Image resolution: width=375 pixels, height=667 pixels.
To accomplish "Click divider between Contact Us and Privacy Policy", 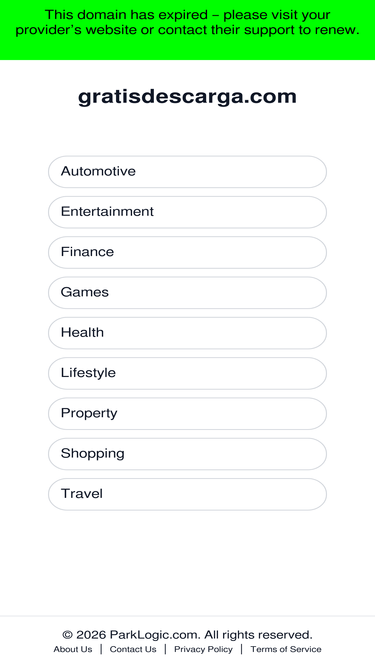I will [165, 649].
